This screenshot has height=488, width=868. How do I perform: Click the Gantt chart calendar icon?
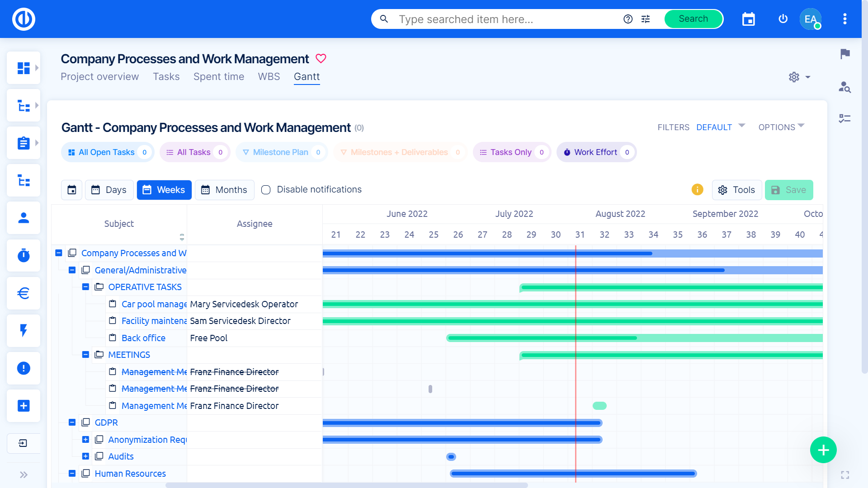click(71, 189)
